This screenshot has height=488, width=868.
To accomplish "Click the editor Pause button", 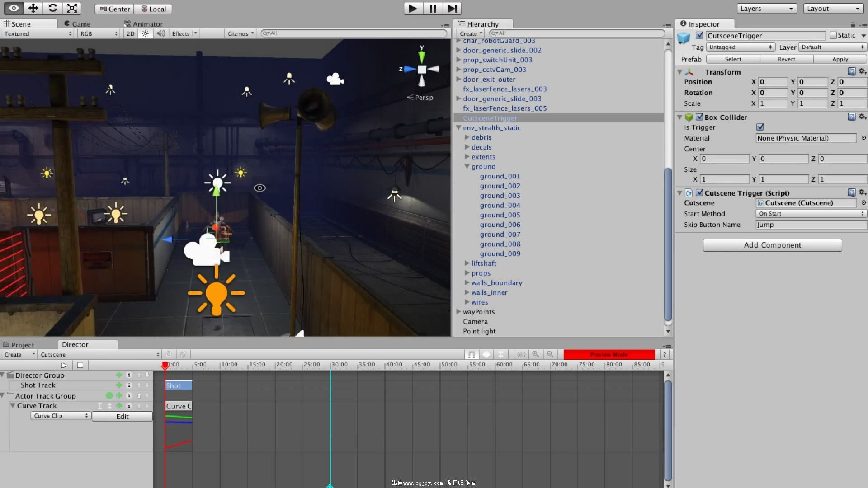I will pos(433,8).
